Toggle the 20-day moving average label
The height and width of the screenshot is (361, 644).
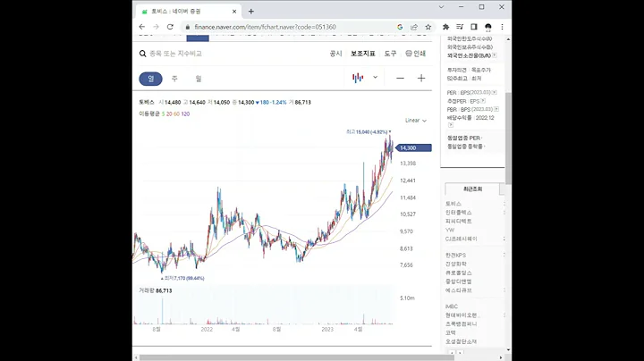tap(169, 114)
